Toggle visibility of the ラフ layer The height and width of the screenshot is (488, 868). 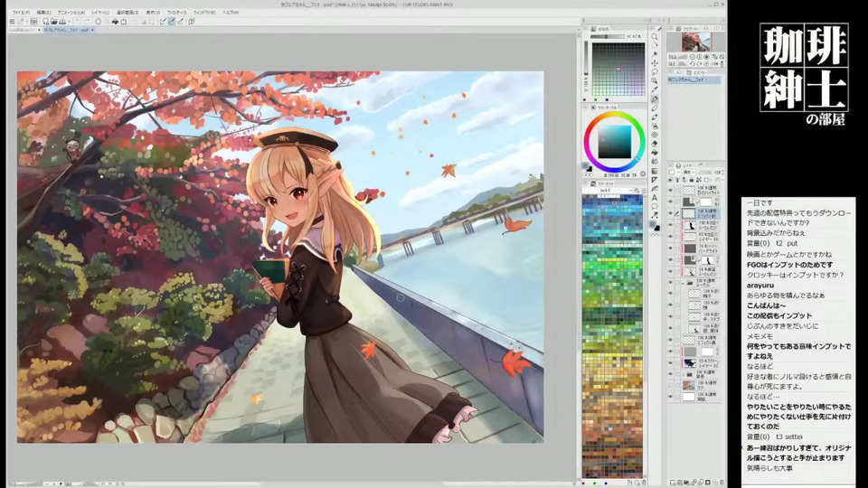(x=670, y=385)
